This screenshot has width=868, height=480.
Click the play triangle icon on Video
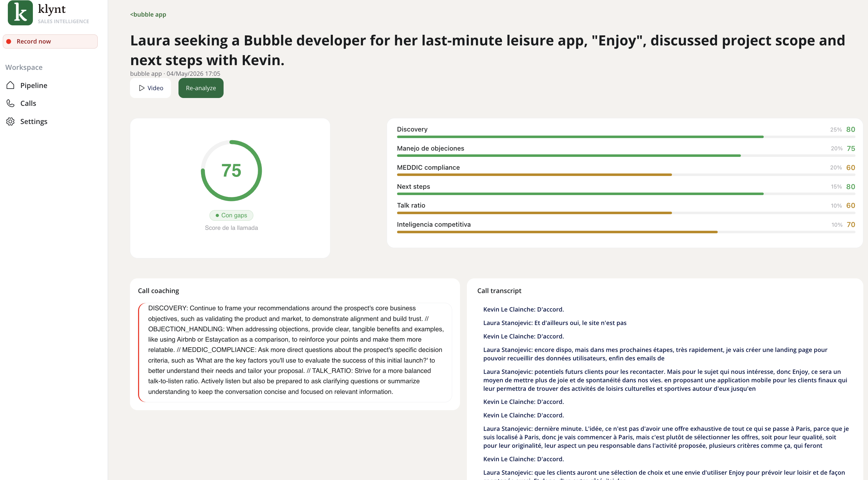[x=142, y=88]
